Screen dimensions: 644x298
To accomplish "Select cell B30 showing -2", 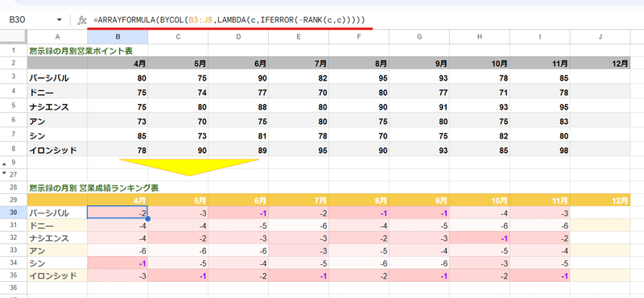I will click(x=118, y=213).
